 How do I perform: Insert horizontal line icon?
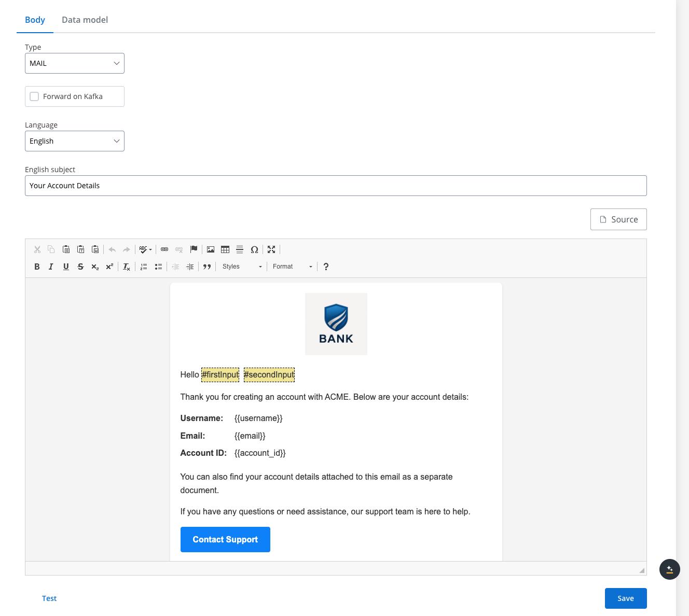(240, 249)
